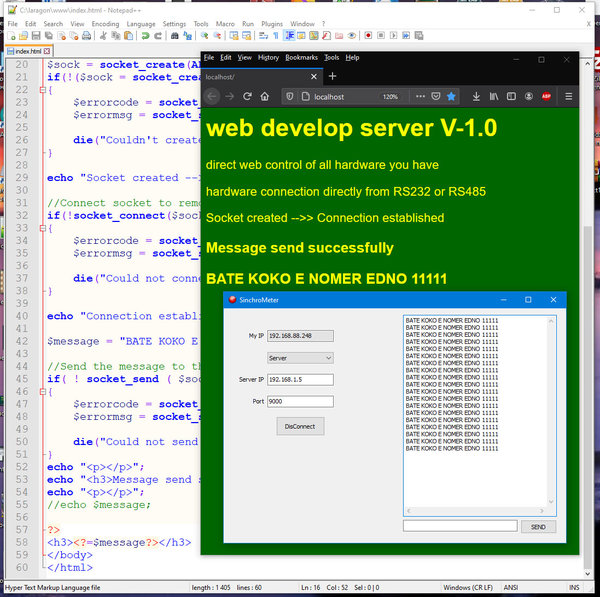Open the Firefox hamburger menu
The height and width of the screenshot is (597, 600).
569,96
